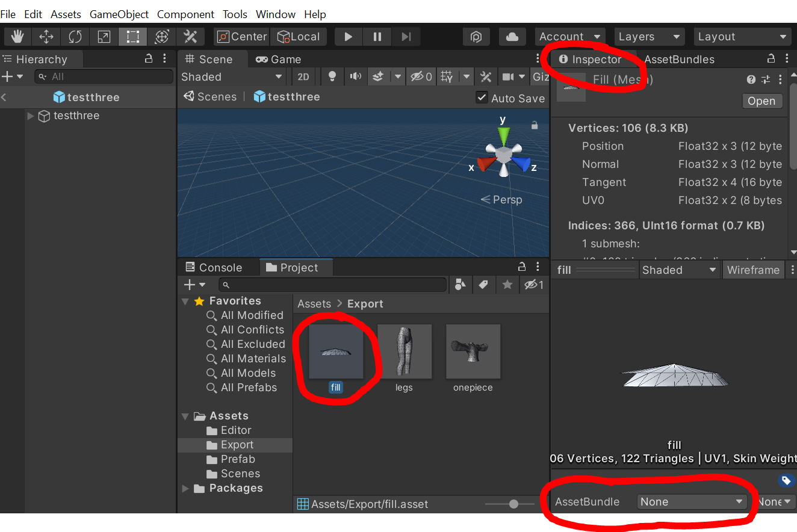Open the GameObject menu

click(120, 14)
